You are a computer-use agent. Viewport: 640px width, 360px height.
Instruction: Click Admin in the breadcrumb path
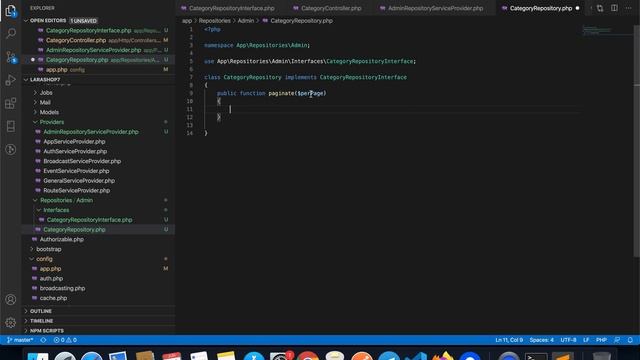[246, 21]
